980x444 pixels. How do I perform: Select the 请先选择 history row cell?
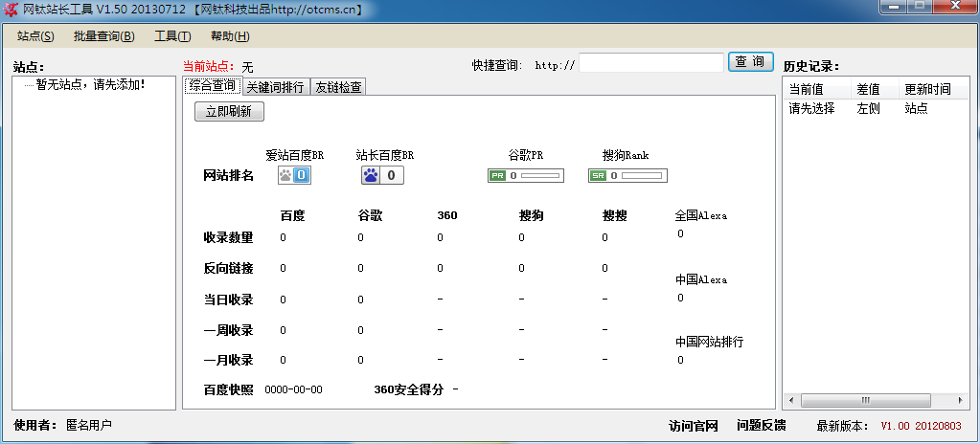pos(811,109)
